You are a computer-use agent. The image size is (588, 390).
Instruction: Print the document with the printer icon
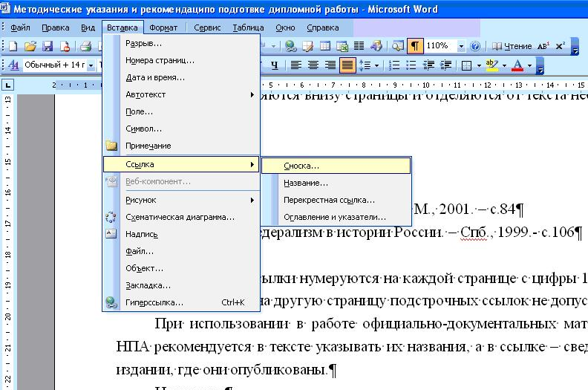pyautogui.click(x=86, y=46)
